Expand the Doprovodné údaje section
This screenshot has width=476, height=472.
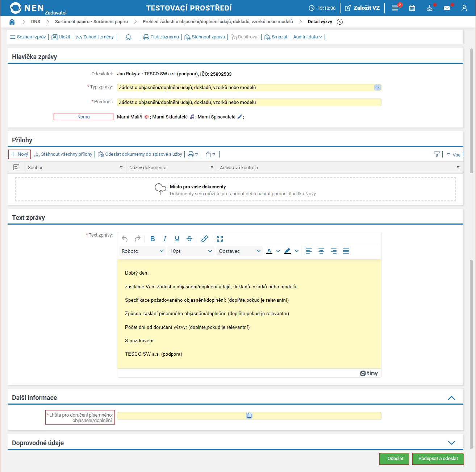pyautogui.click(x=451, y=443)
